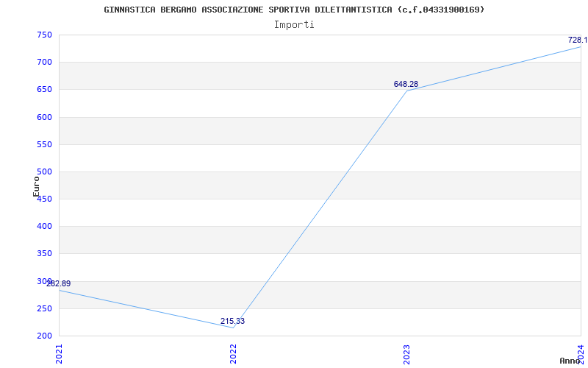Image resolution: width=588 pixels, height=368 pixels.
Task: Click the 215.33 data label
Action: (232, 322)
